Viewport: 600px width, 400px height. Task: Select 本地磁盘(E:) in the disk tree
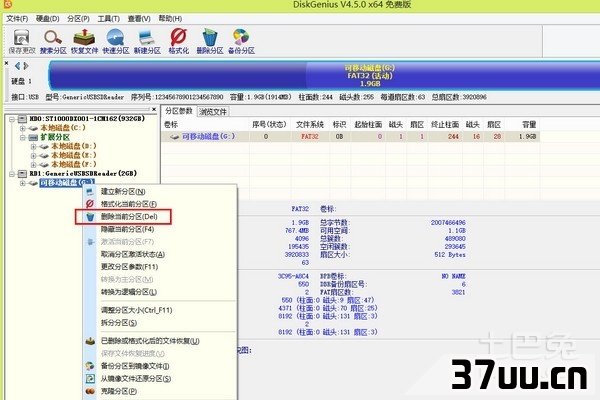73,155
